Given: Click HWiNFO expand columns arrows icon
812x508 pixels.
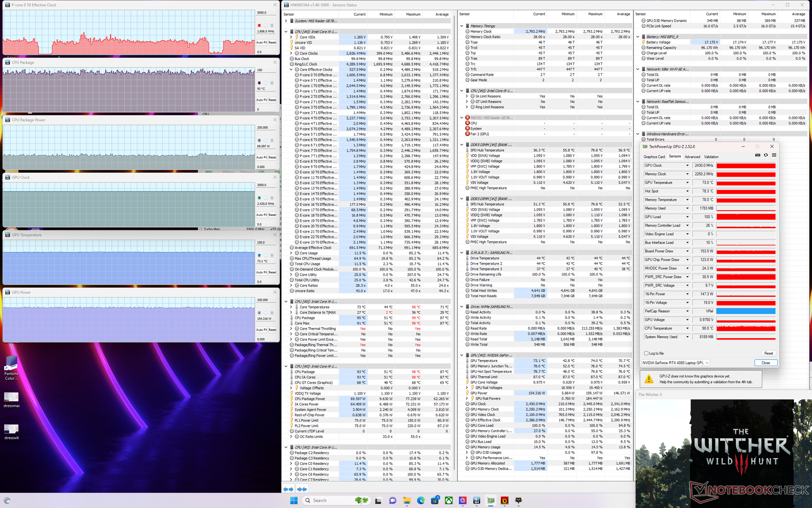Looking at the screenshot, I should tap(288, 489).
